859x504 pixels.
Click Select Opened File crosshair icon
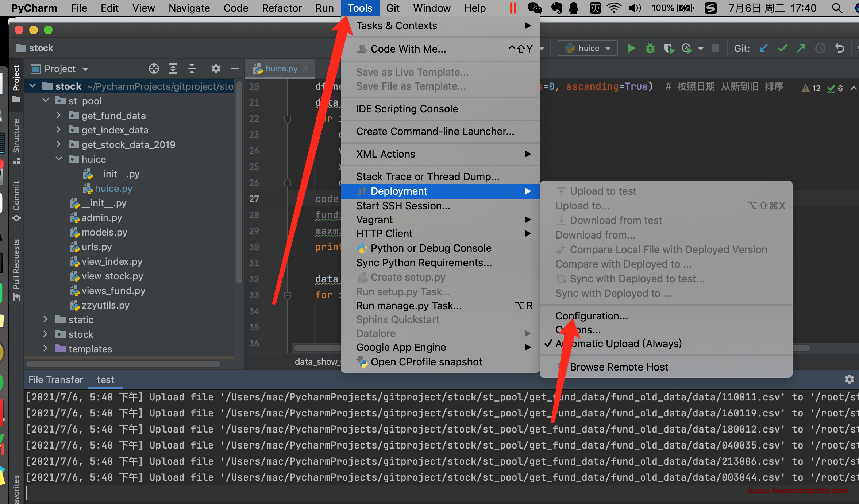[x=154, y=69]
